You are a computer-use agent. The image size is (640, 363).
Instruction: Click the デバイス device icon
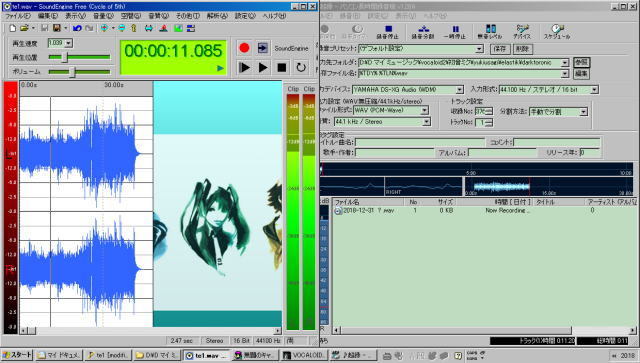[x=522, y=32]
